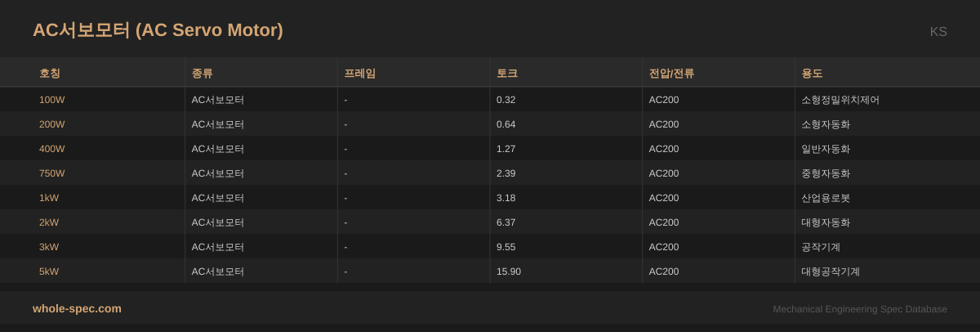This screenshot has width=980, height=332.
Task: Click the 종류 column header
Action: 202,73
